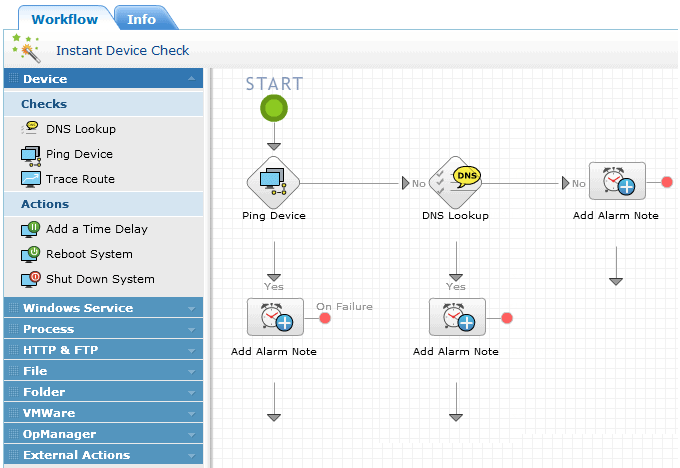This screenshot has height=468, width=680.
Task: Pick Shut Down System action label
Action: [x=100, y=279]
